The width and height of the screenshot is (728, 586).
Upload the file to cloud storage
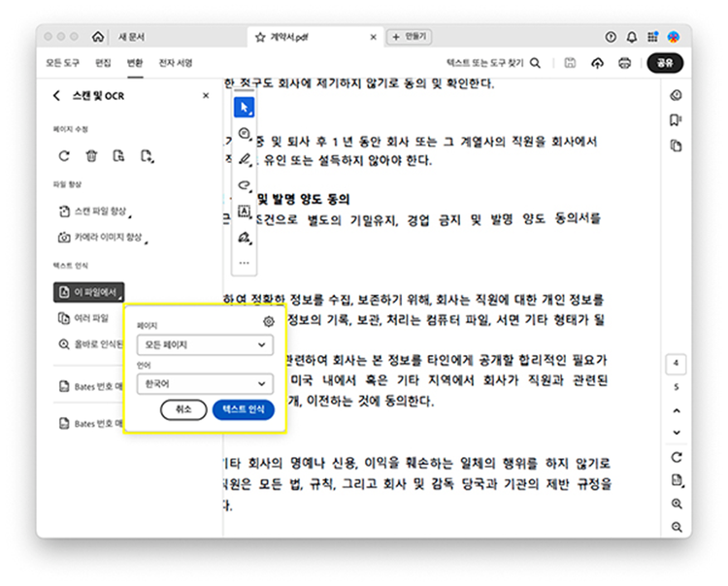(x=598, y=63)
